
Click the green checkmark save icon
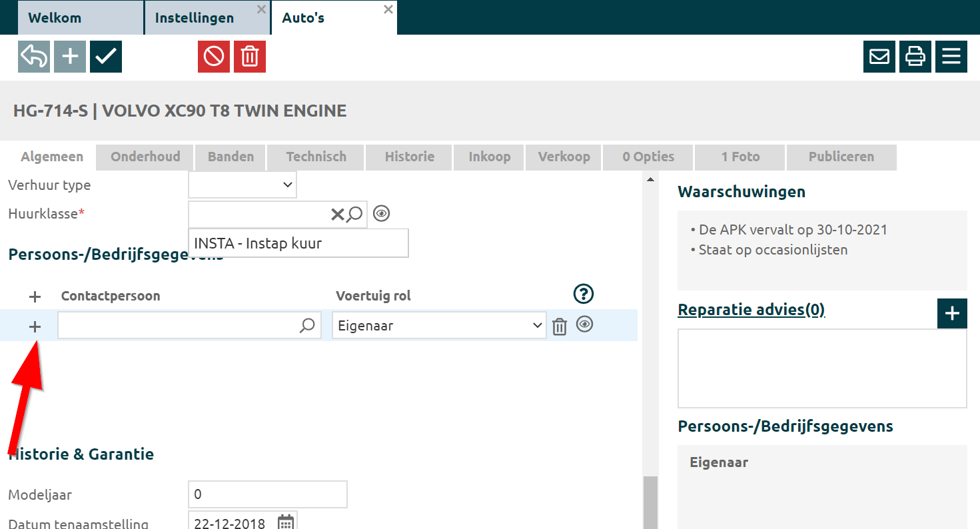(106, 57)
